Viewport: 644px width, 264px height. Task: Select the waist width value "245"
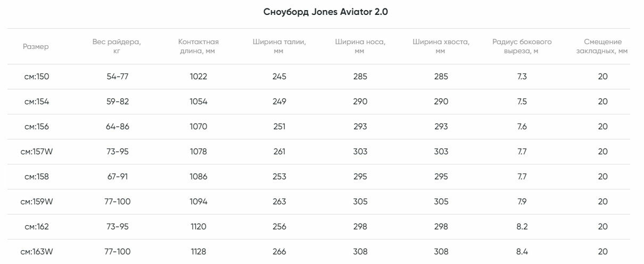(x=279, y=77)
